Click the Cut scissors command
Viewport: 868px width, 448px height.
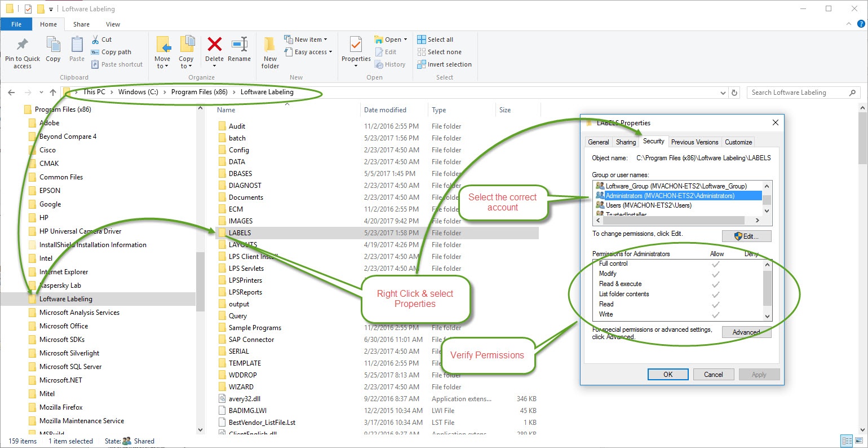[x=101, y=39]
